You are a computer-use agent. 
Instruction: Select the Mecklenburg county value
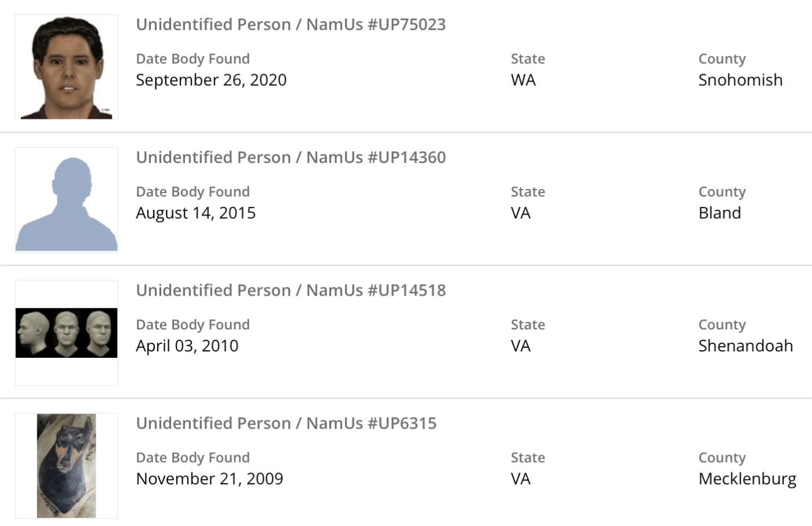[x=747, y=478]
